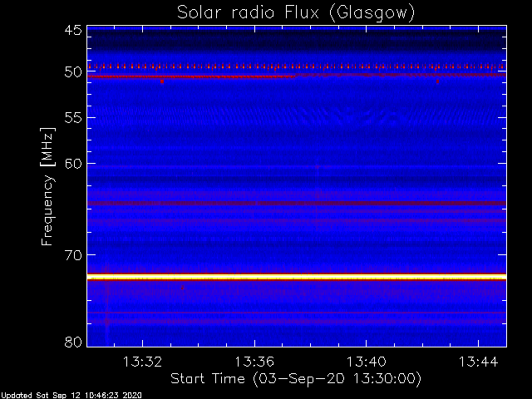Click the dark red band near 64 MHz
The width and height of the screenshot is (532, 399).
[x=297, y=203]
